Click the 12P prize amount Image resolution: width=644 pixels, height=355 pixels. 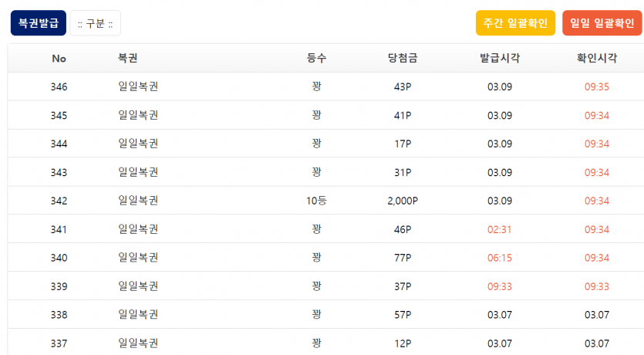pyautogui.click(x=403, y=343)
